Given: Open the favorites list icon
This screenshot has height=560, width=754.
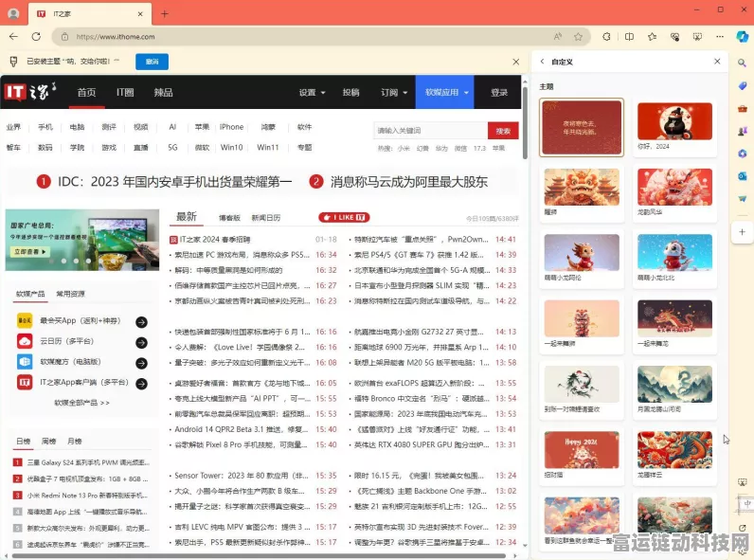Looking at the screenshot, I should [652, 37].
